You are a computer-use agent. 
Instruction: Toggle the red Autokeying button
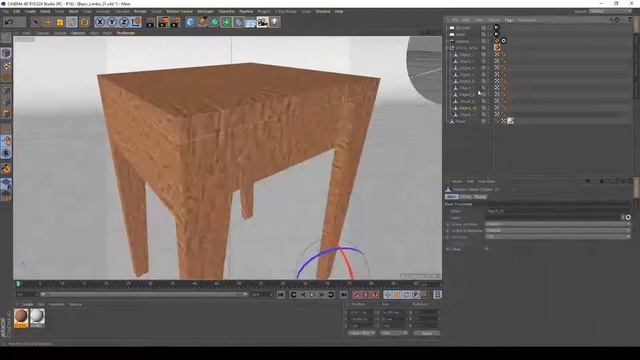[x=365, y=295]
